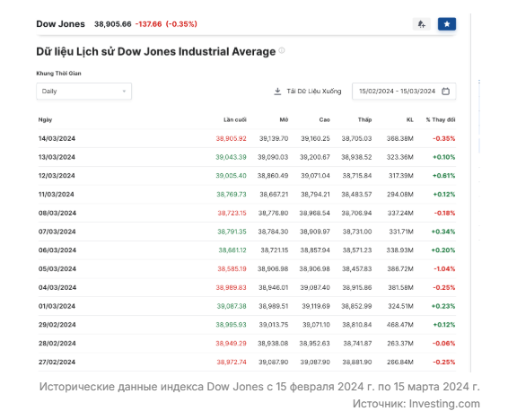508x420 pixels.
Task: Click the Dow Jones title text
Action: pyautogui.click(x=61, y=24)
